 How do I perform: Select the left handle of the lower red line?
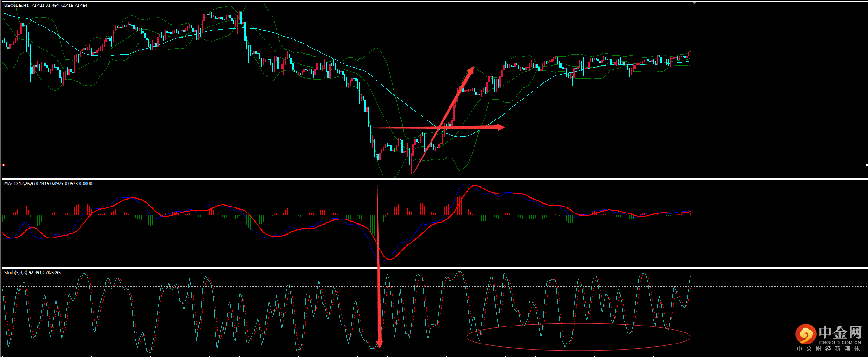tap(3, 165)
